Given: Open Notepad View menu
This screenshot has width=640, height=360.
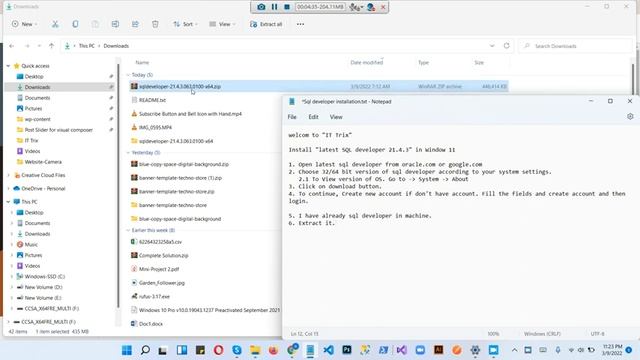Looking at the screenshot, I should pos(336,117).
